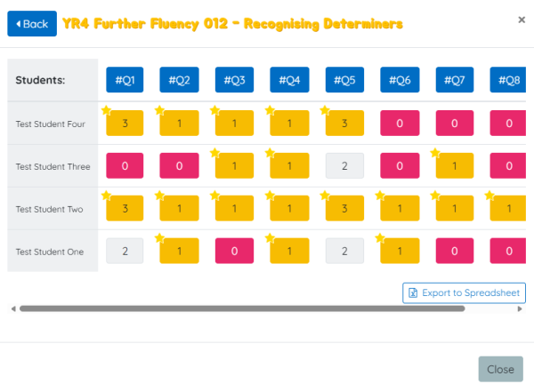Export results to Spreadsheet
Viewport: 534px width, 392px height.
(464, 292)
